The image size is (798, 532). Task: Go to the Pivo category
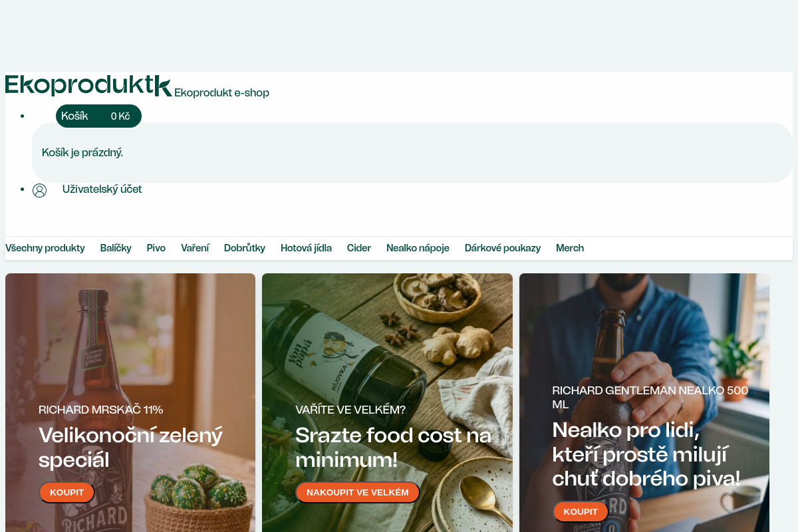[x=156, y=248]
